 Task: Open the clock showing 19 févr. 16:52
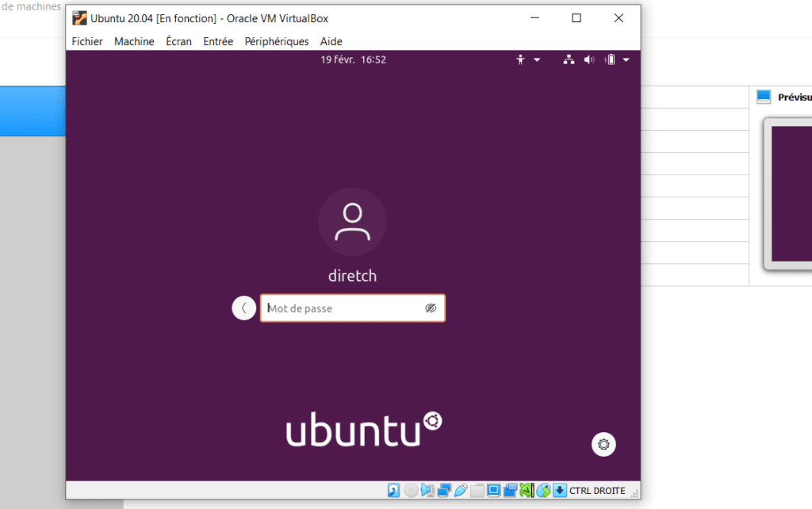coord(353,59)
